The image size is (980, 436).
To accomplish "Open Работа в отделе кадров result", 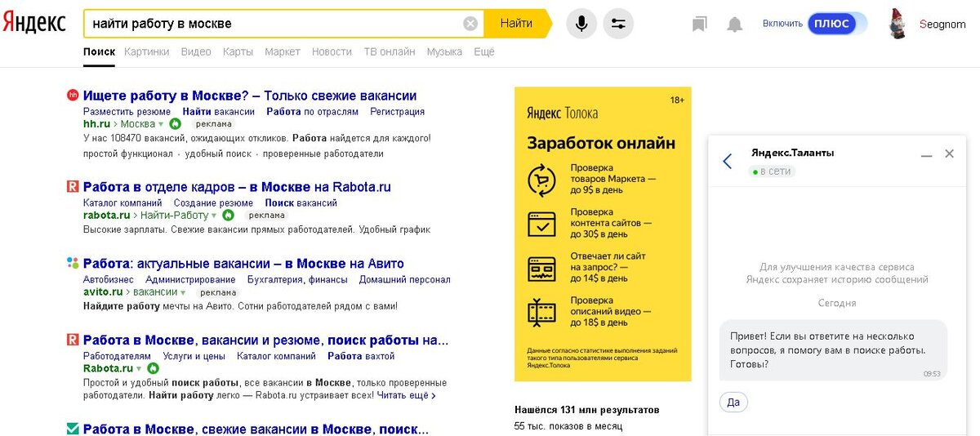I will pyautogui.click(x=237, y=187).
